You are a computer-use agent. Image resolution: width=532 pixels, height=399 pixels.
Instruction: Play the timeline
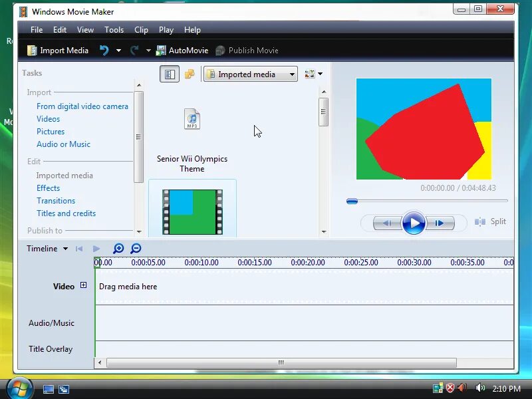[96, 249]
